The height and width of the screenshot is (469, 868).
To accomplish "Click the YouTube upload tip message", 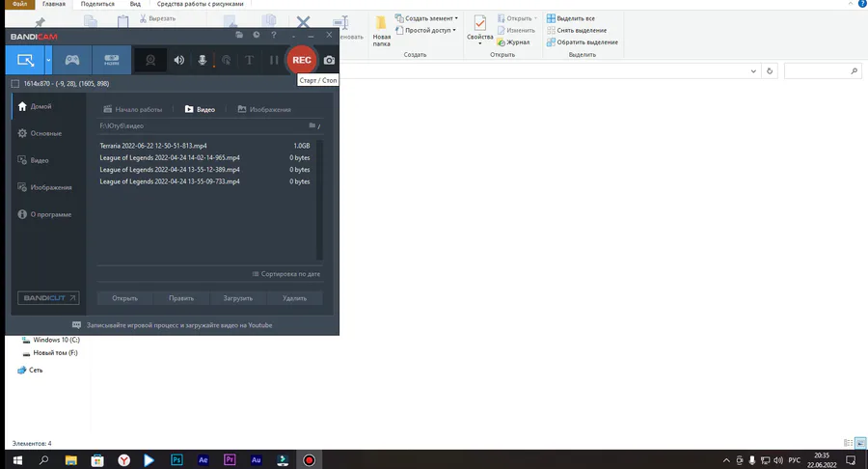I will pyautogui.click(x=173, y=325).
